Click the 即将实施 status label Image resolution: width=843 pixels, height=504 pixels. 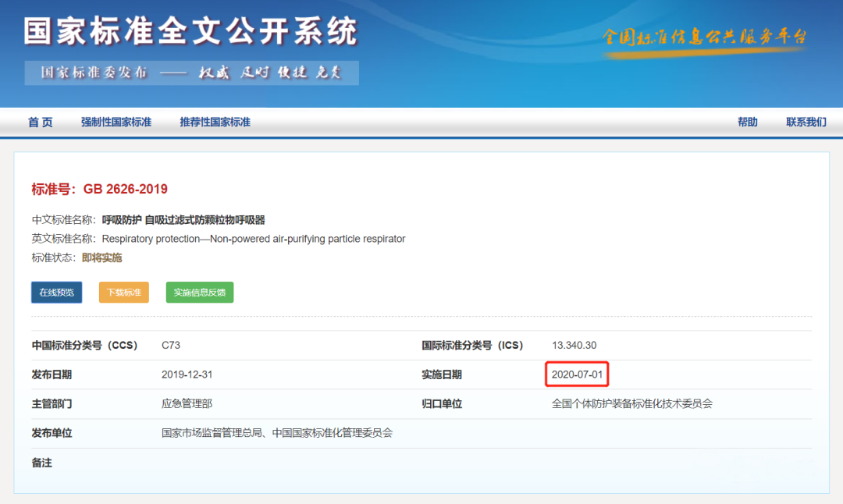pyautogui.click(x=101, y=257)
